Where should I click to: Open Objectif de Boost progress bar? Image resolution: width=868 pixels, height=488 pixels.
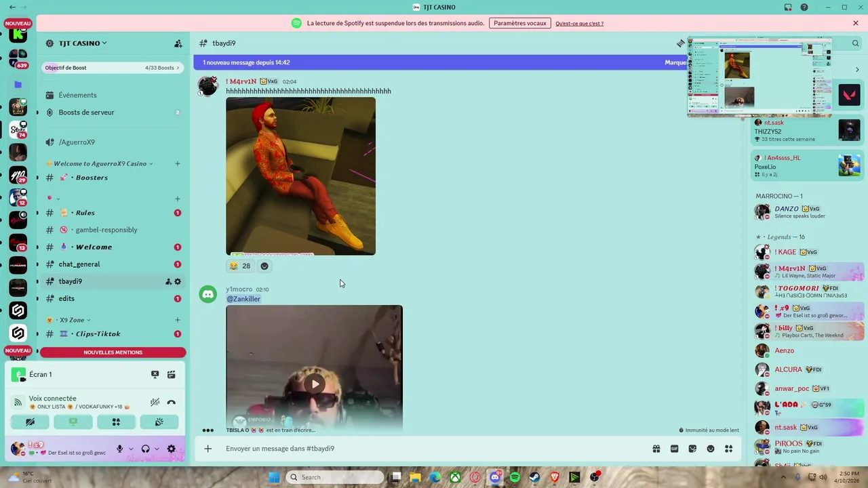click(113, 68)
